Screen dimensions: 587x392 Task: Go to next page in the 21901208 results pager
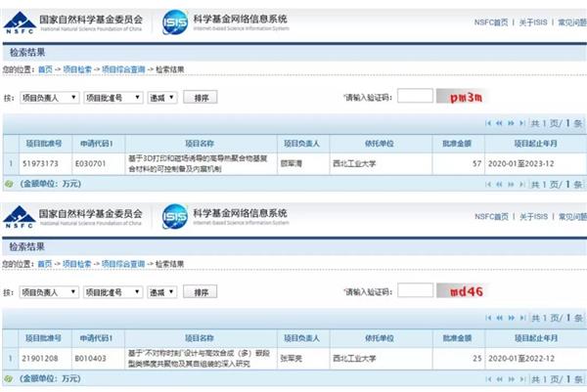511,318
